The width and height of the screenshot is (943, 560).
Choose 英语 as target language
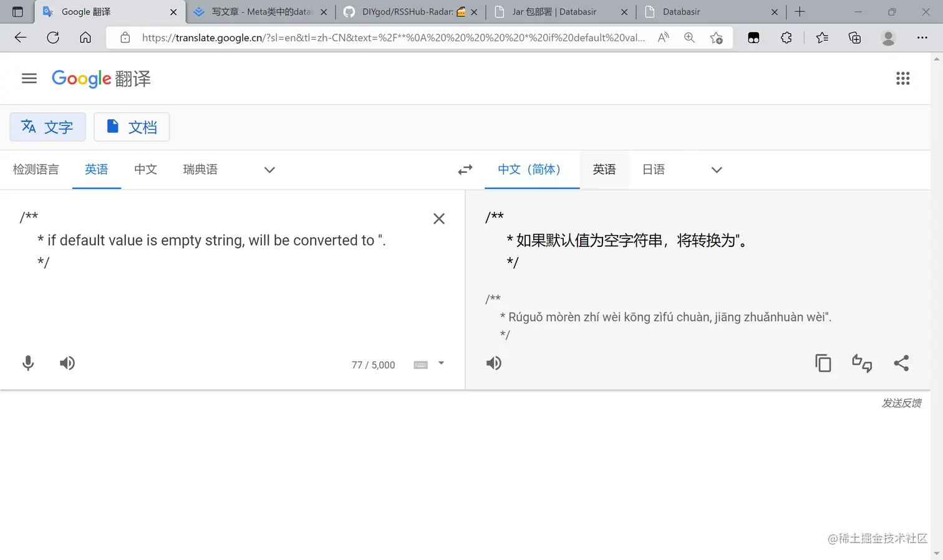604,170
